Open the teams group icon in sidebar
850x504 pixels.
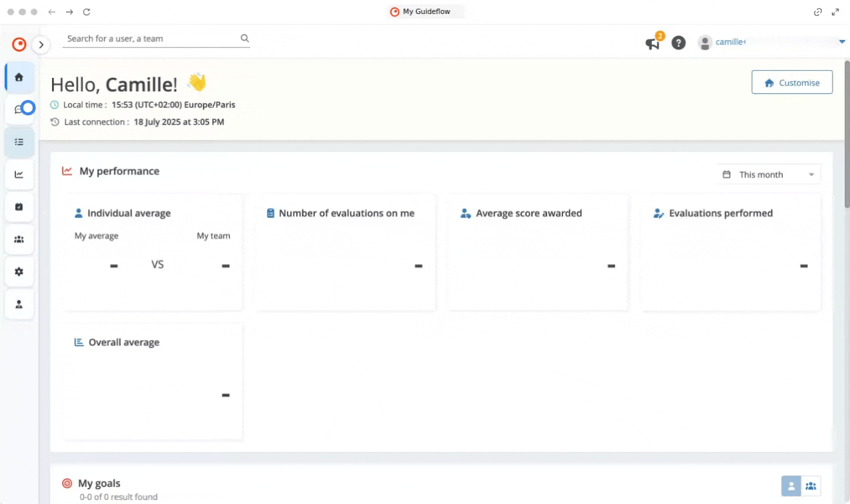tap(19, 239)
